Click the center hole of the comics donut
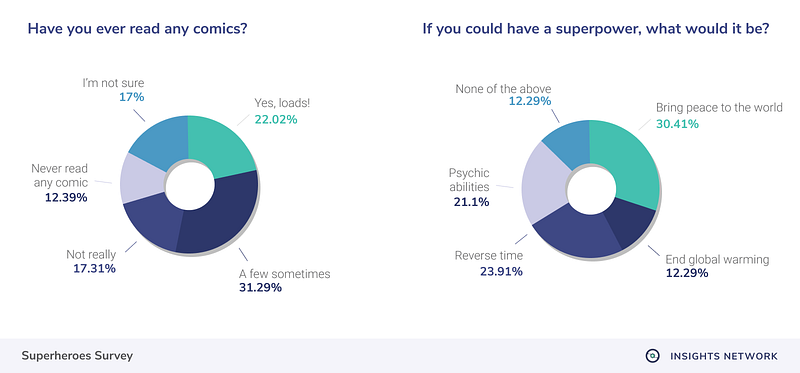 [x=189, y=185]
